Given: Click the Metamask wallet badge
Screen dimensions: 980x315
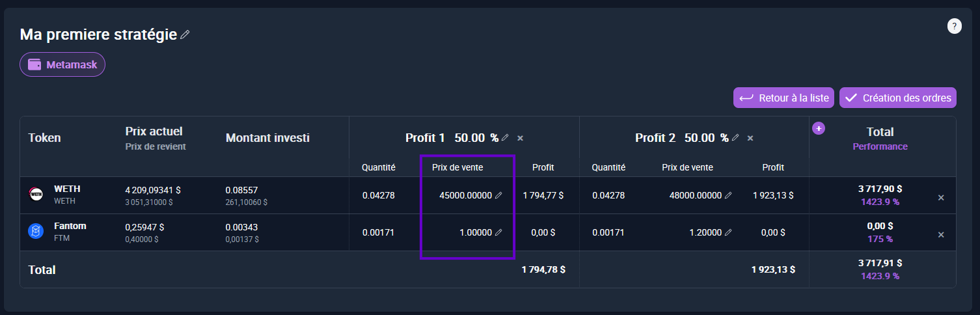Looking at the screenshot, I should (x=62, y=64).
